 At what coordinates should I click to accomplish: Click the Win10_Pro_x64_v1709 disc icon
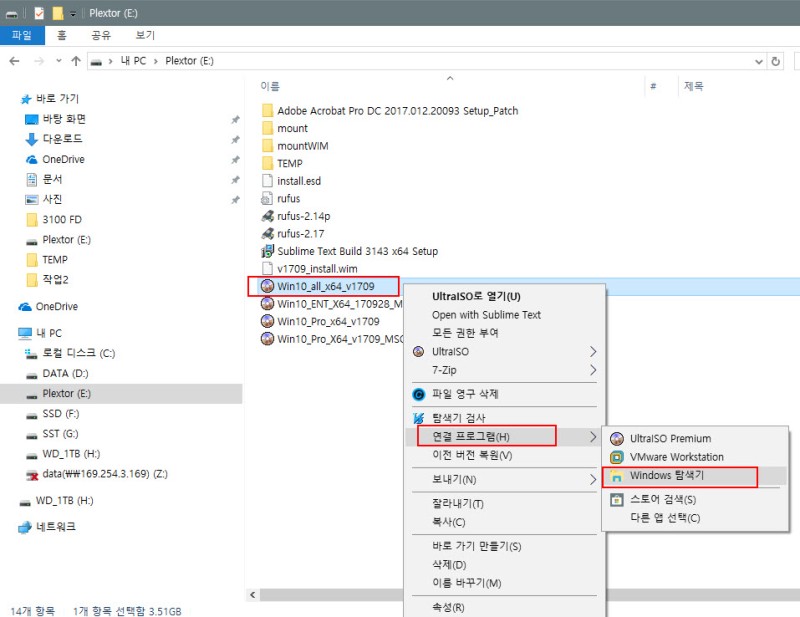pos(267,321)
